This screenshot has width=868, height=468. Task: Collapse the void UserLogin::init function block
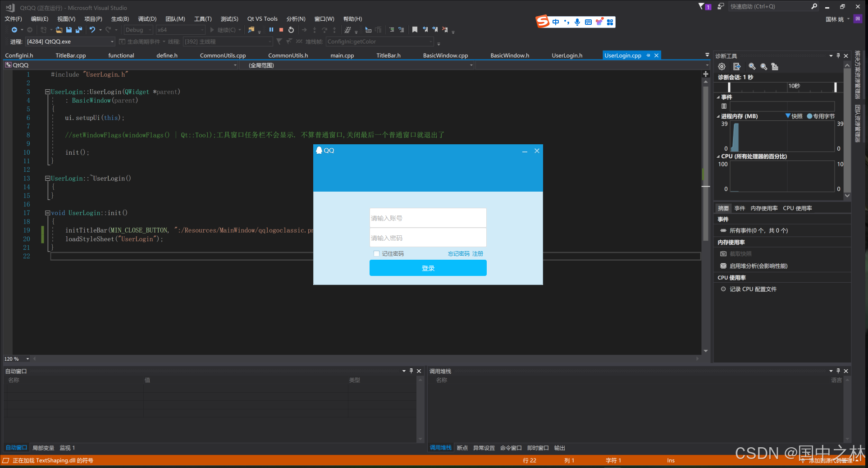pos(47,213)
